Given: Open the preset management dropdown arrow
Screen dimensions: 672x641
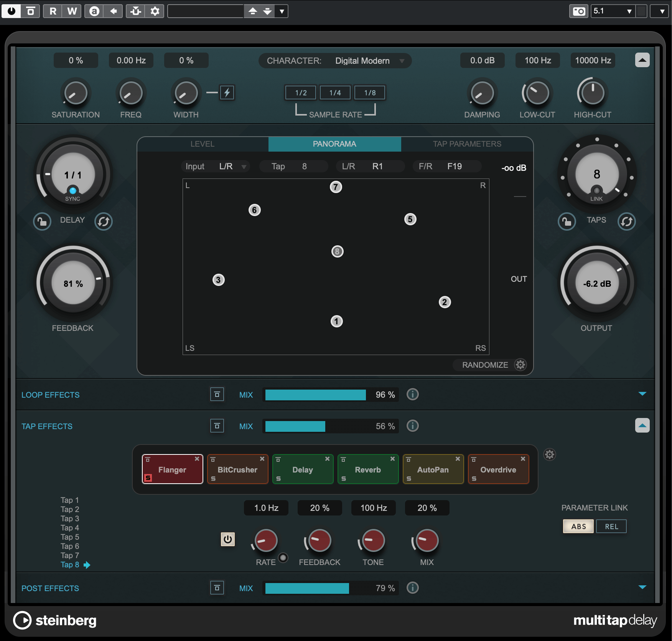Looking at the screenshot, I should [282, 11].
